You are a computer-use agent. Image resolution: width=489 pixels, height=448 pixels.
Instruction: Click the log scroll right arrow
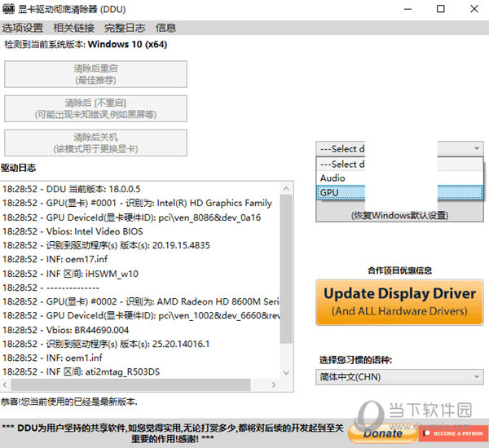pos(274,384)
